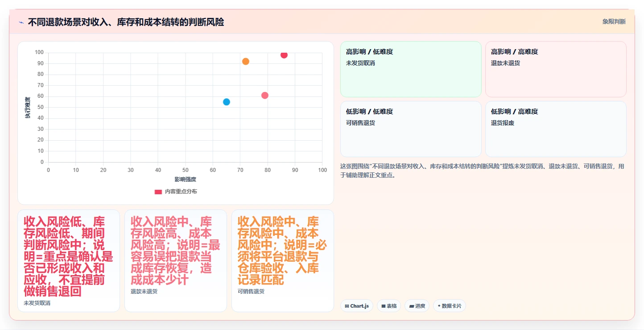
Task: Click the pink data card headline about 退款
Action: coord(176,251)
